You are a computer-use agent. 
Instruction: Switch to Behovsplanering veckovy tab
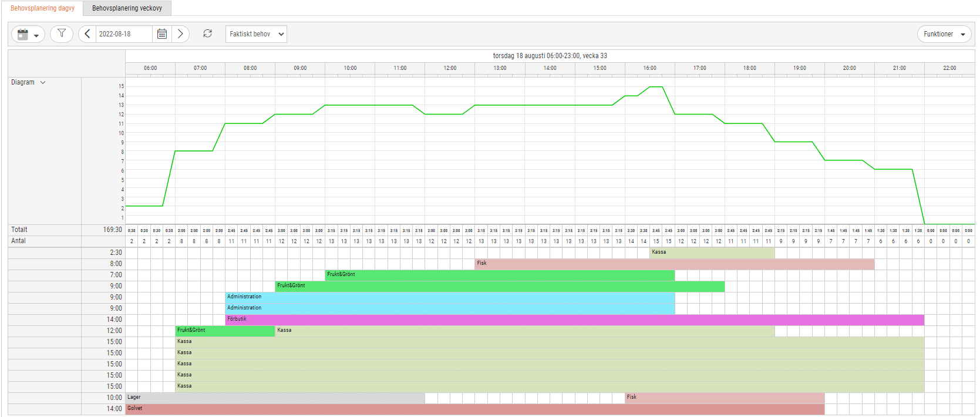[127, 8]
